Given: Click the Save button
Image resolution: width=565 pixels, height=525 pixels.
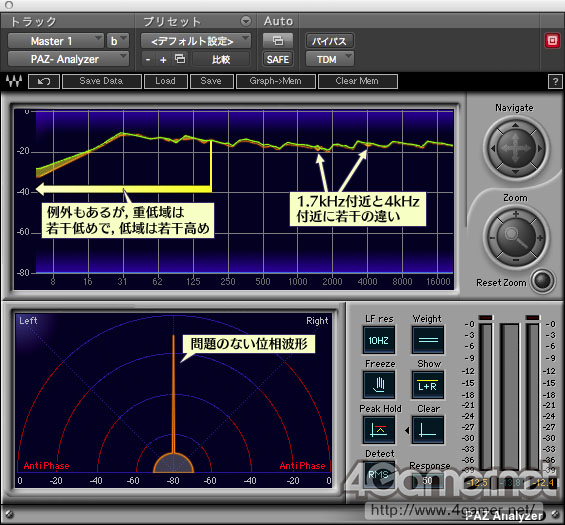Looking at the screenshot, I should pyautogui.click(x=212, y=81).
